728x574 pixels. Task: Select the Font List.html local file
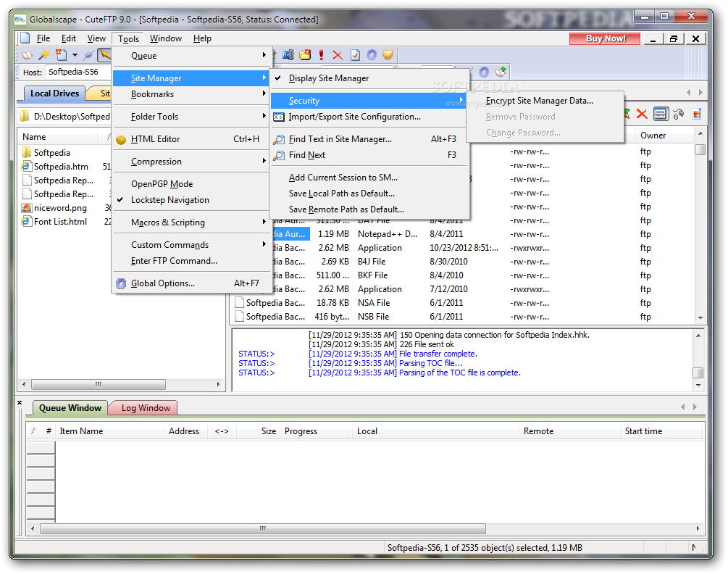(55, 222)
